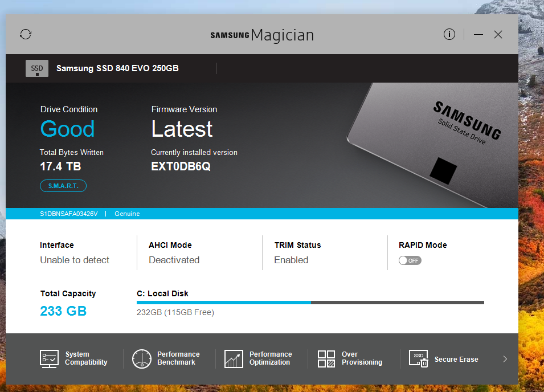Close the Samsung Magician window
The width and height of the screenshot is (544, 392).
click(x=498, y=34)
